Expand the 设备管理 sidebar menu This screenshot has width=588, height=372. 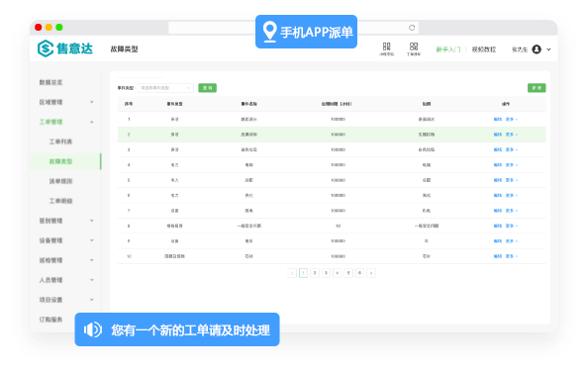click(66, 240)
